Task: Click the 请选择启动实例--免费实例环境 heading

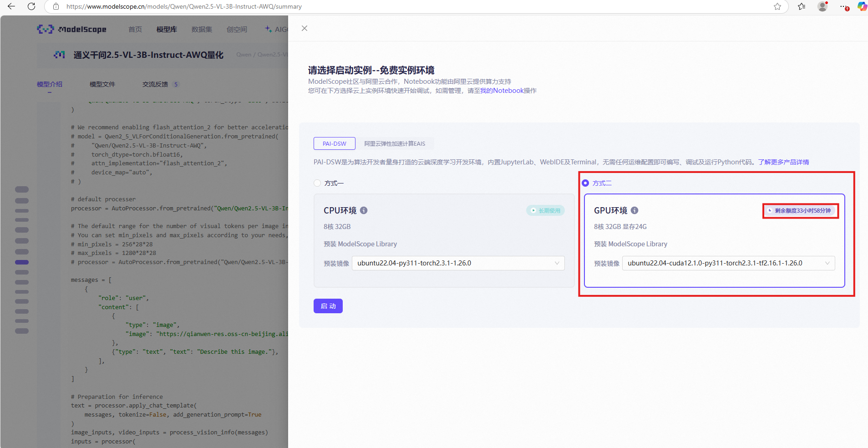Action: pos(371,70)
